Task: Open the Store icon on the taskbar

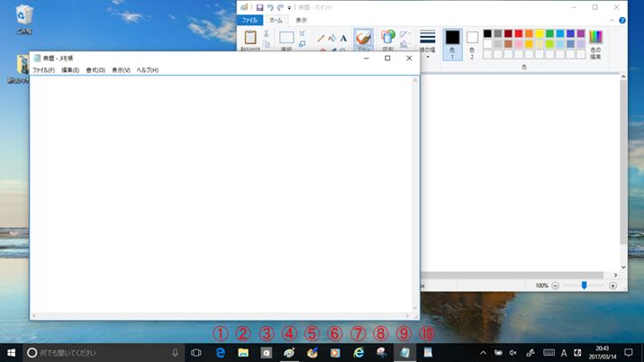Action: (266, 353)
